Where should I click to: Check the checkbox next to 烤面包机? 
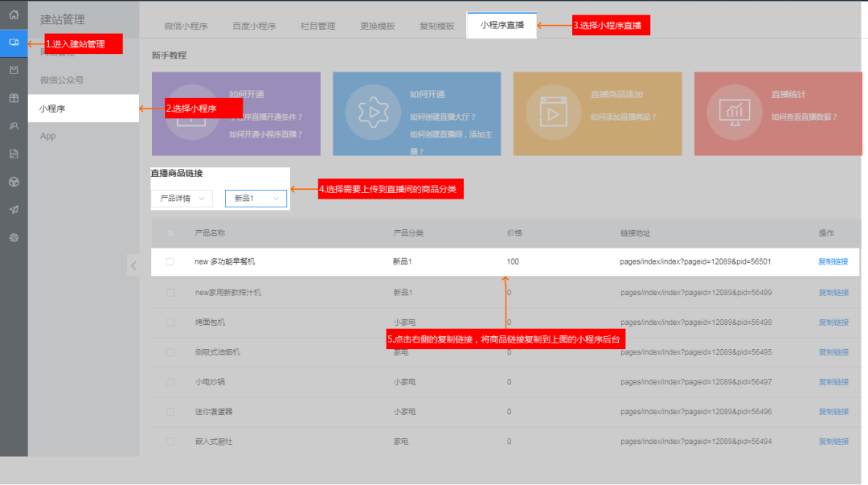point(170,322)
